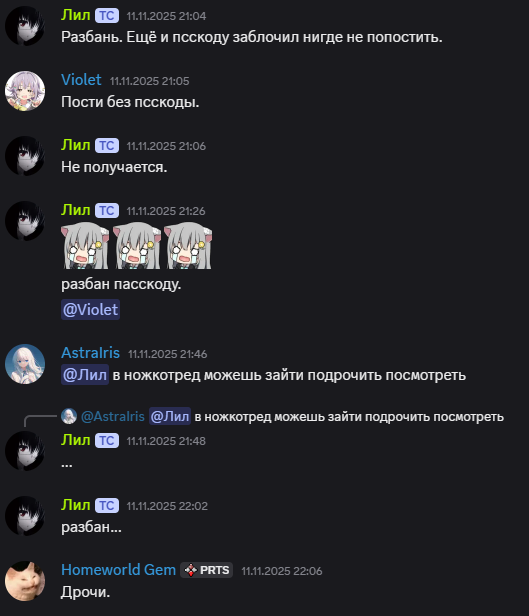The width and height of the screenshot is (529, 616).
Task: Follow the @Violet mention
Action: click(90, 310)
